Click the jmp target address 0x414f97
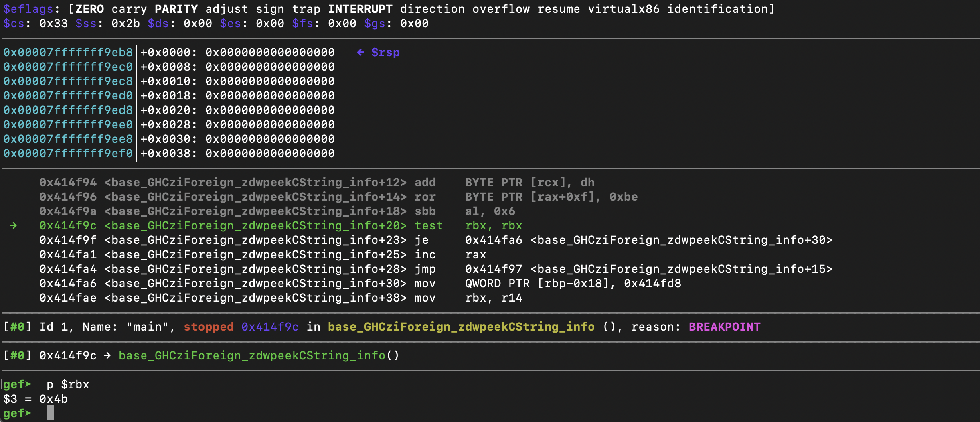 pyautogui.click(x=494, y=269)
